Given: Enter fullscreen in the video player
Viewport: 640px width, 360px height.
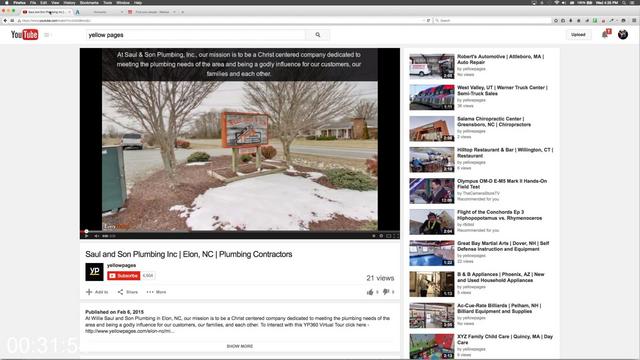Looking at the screenshot, I should click(396, 236).
